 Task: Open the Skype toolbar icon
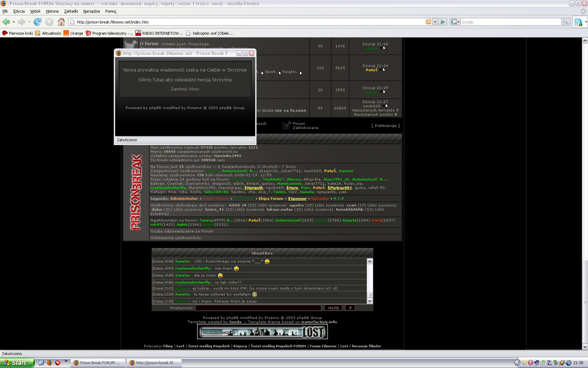[x=578, y=22]
